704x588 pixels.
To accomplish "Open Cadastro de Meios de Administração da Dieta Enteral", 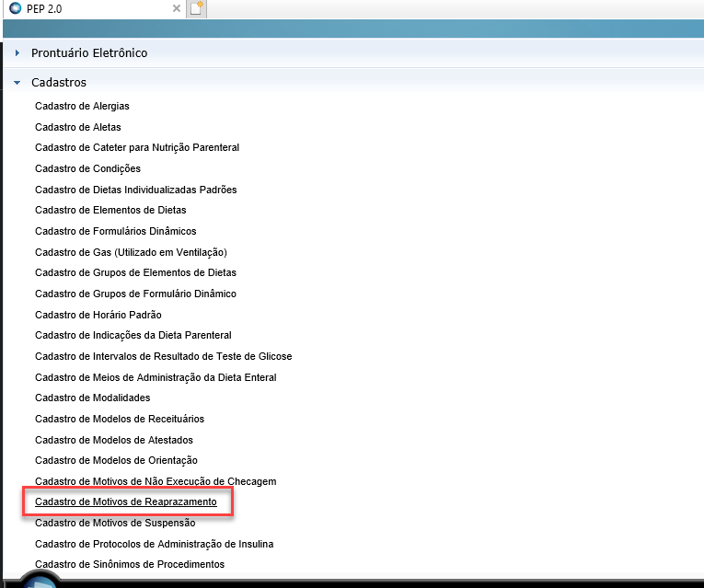I will coord(156,377).
